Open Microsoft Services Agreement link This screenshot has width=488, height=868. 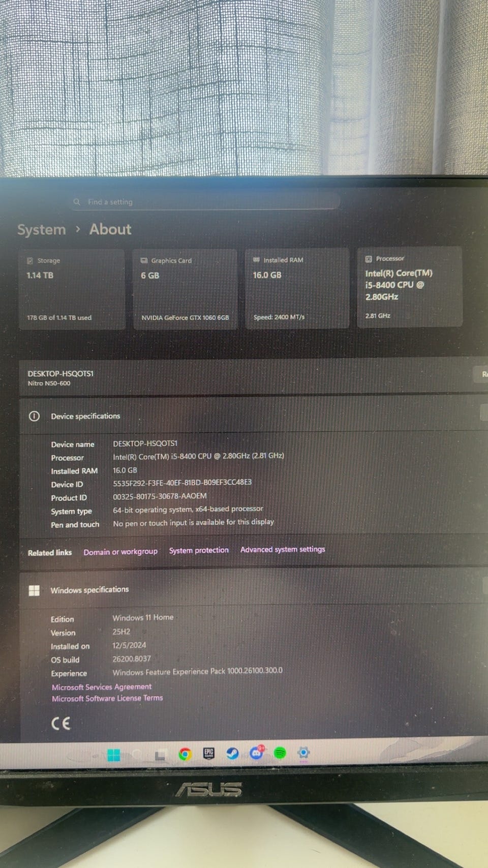point(102,687)
